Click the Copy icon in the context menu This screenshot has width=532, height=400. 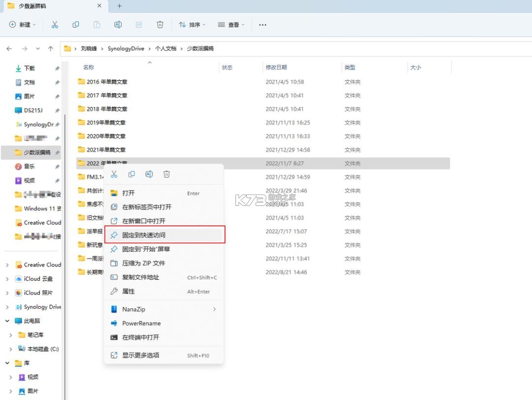[132, 174]
